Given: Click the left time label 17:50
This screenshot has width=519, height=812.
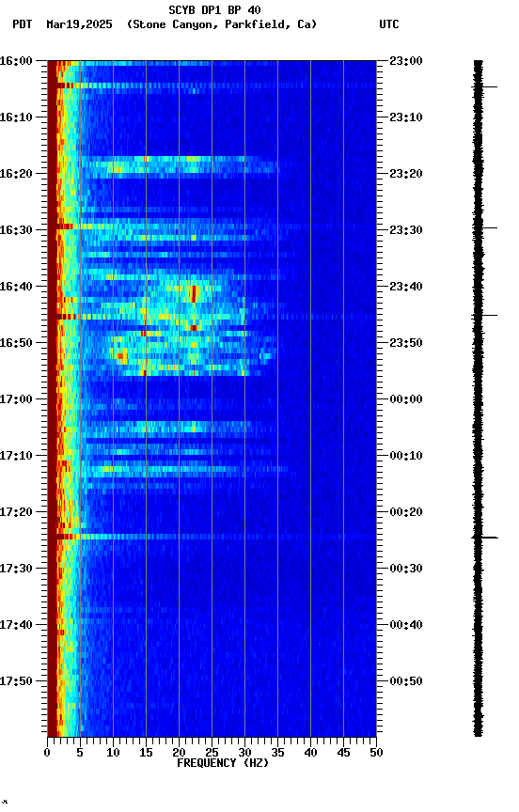Looking at the screenshot, I should coord(16,681).
